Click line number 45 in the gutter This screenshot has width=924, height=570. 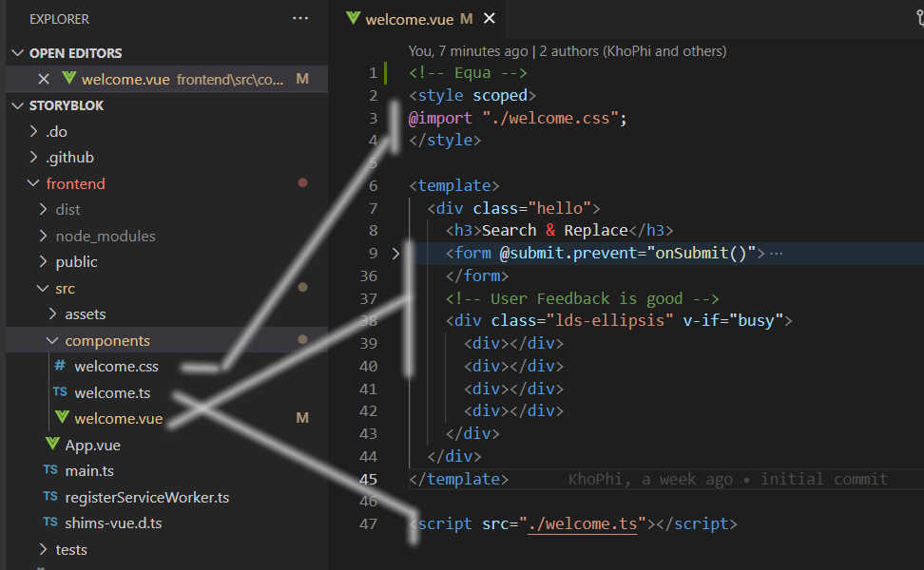[x=369, y=479]
